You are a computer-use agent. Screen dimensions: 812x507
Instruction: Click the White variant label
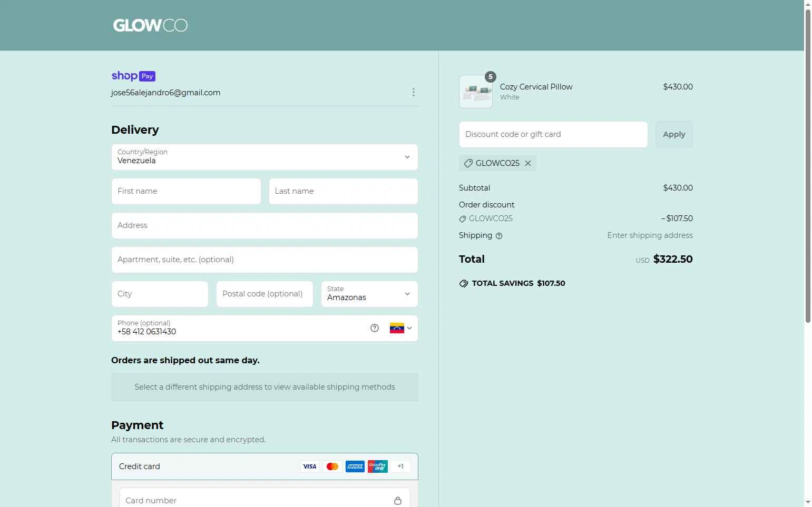pos(510,97)
